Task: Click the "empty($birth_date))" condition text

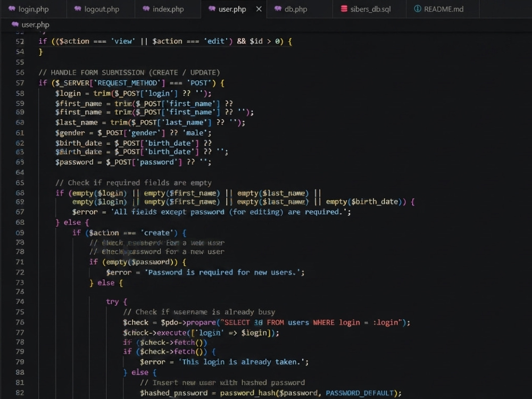Action: 366,202
